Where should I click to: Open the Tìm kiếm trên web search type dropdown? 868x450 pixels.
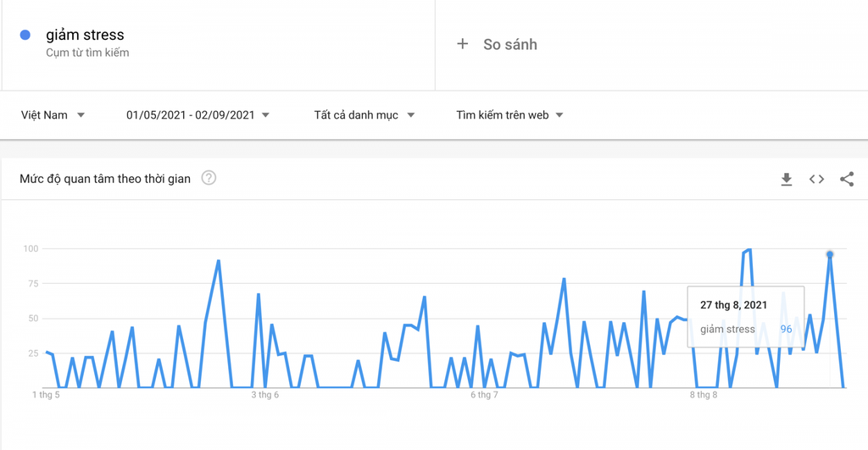tap(509, 115)
